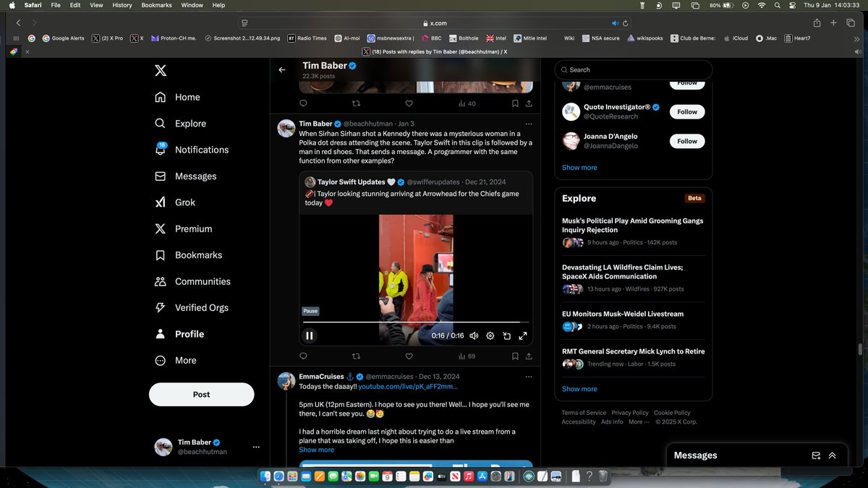Bookmark the post with 69 views
The image size is (868, 488).
coord(515,356)
